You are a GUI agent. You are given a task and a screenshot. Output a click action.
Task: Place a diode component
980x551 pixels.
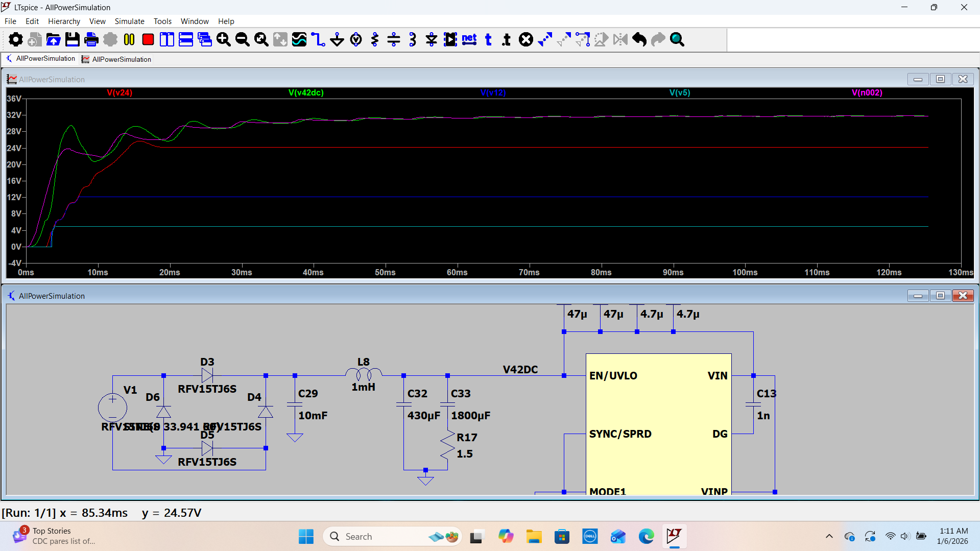click(x=432, y=39)
